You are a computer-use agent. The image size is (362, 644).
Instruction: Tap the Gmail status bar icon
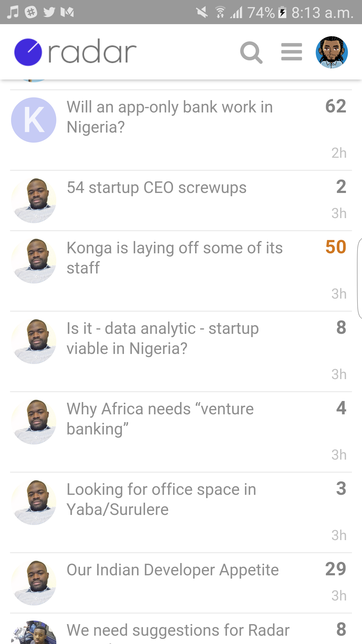point(67,12)
